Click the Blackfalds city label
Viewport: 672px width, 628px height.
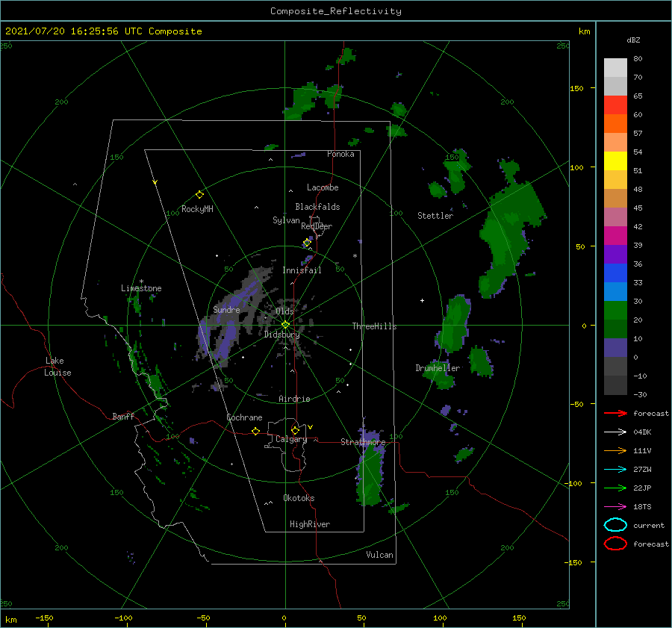[317, 207]
